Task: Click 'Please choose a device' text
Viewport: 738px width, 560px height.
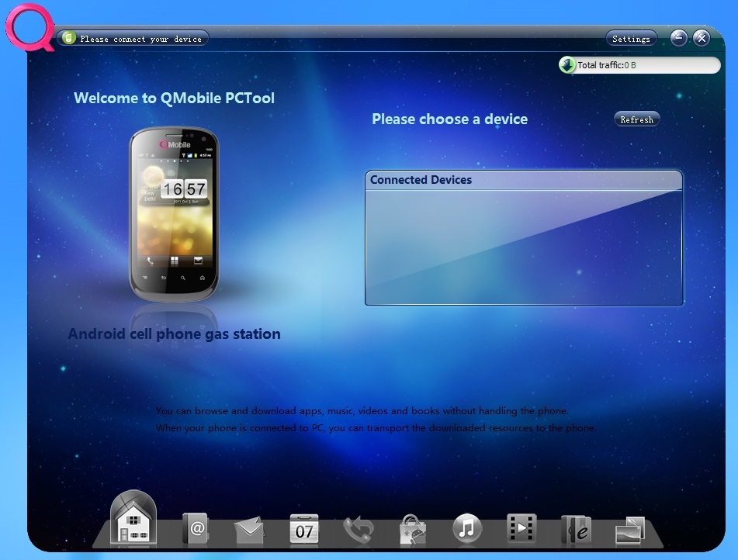Action: [449, 119]
